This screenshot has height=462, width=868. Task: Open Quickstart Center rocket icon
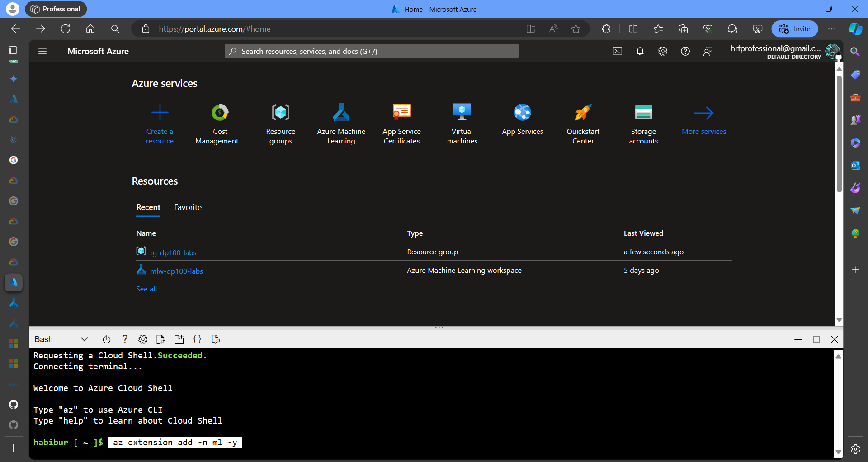point(583,112)
